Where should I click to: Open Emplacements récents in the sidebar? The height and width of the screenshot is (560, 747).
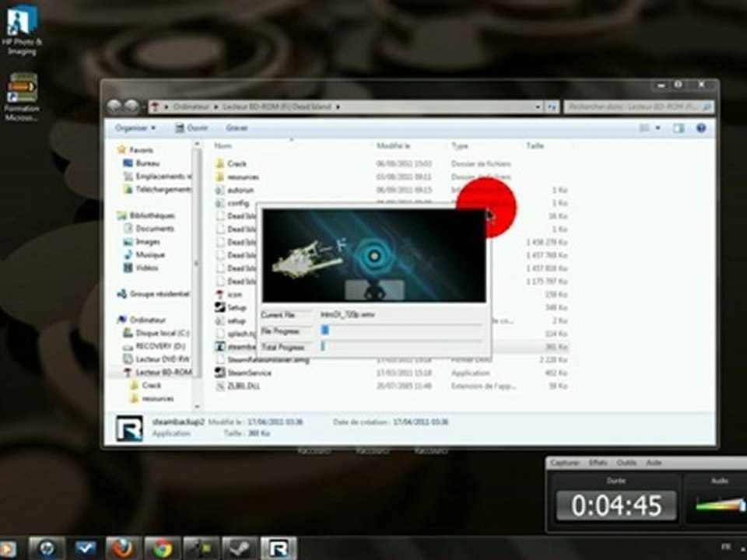[157, 177]
